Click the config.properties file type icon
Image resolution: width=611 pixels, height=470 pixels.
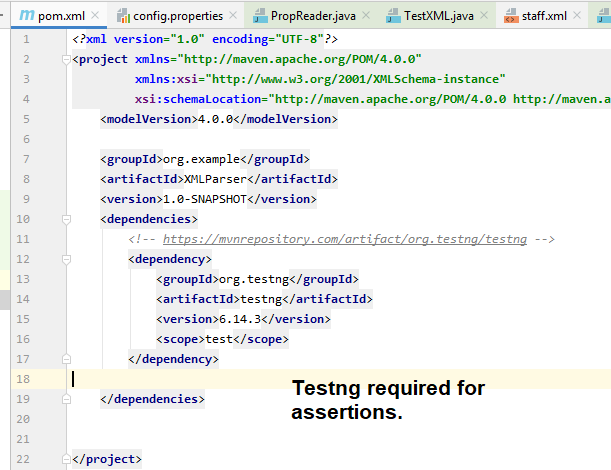pyautogui.click(x=123, y=17)
